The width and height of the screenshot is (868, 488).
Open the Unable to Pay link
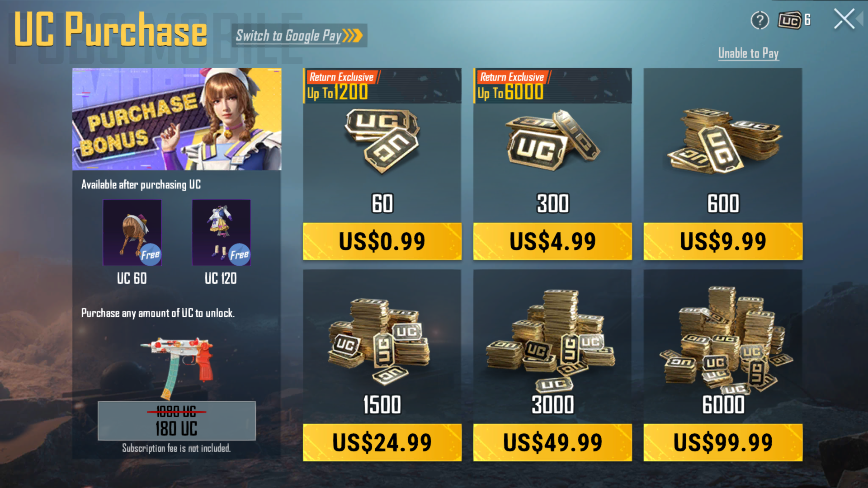point(748,53)
